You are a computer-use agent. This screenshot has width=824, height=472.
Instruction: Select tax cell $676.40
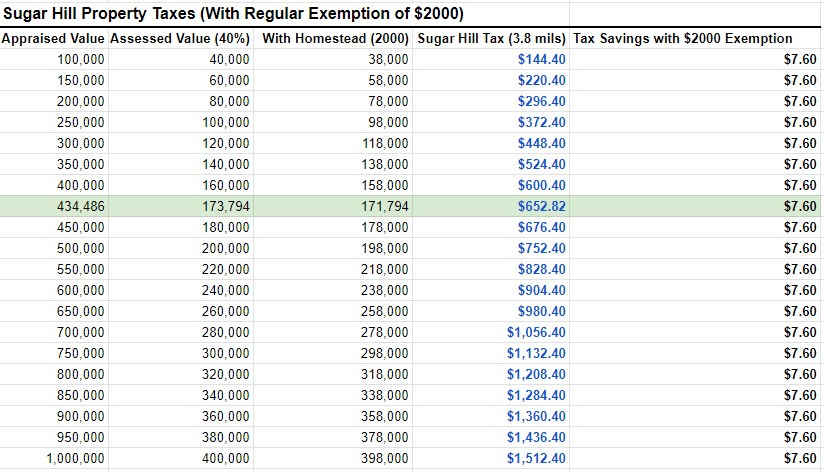tap(542, 228)
